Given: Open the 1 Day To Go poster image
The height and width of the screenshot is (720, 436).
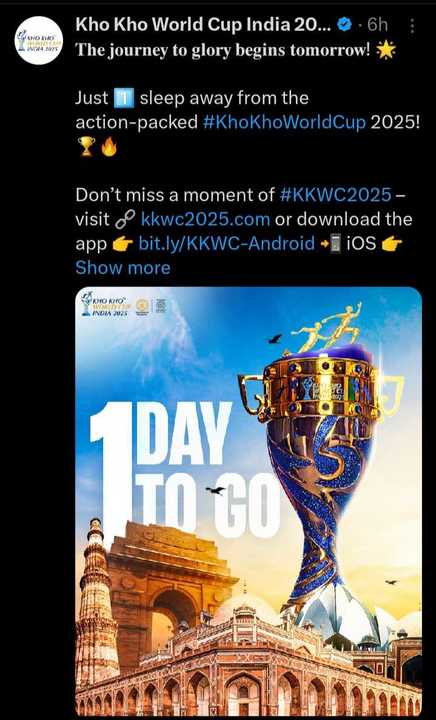Looking at the screenshot, I should tap(248, 501).
